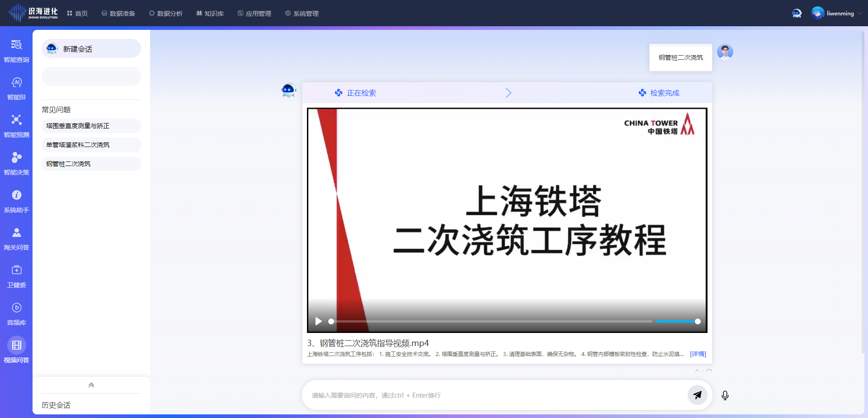Open the [详情] details link
Viewport: 868px width, 418px height.
point(698,354)
